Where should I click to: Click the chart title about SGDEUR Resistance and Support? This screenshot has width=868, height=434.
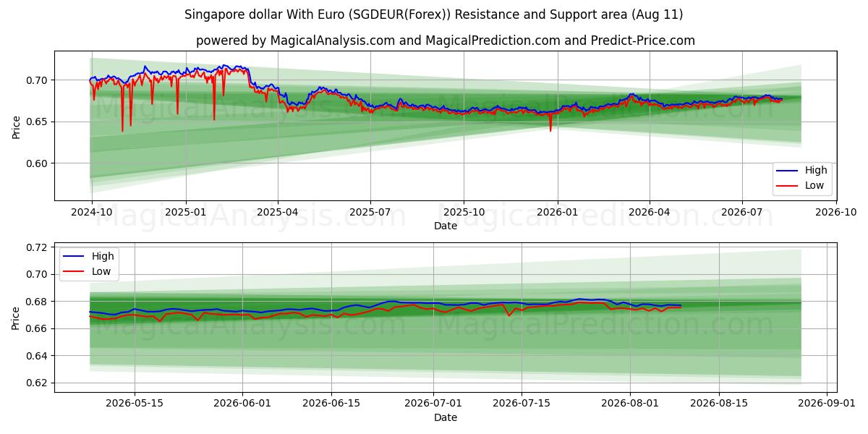pyautogui.click(x=434, y=14)
